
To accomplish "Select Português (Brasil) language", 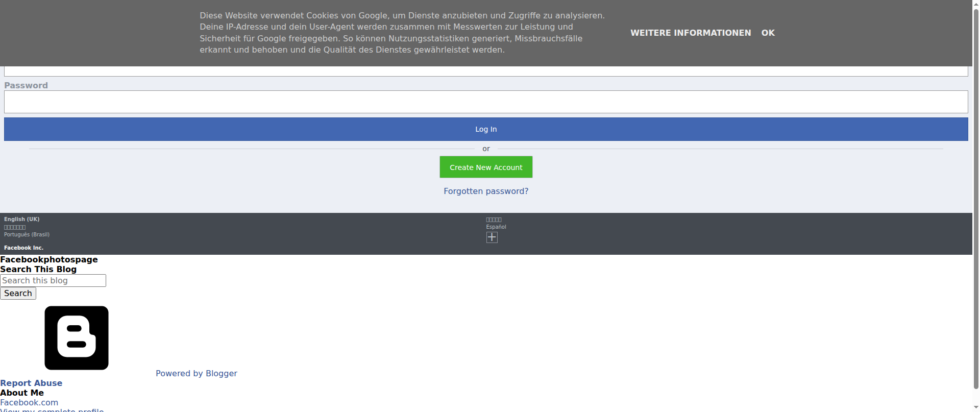I will tap(27, 234).
